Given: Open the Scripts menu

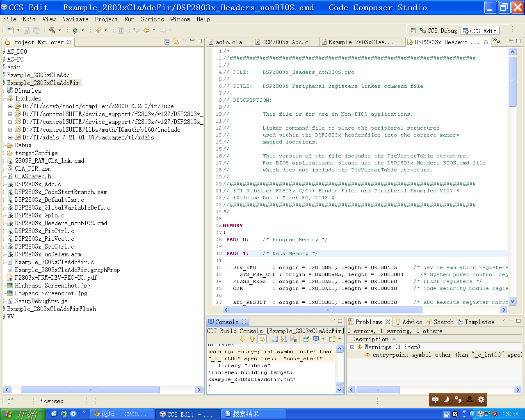Looking at the screenshot, I should 152,19.
